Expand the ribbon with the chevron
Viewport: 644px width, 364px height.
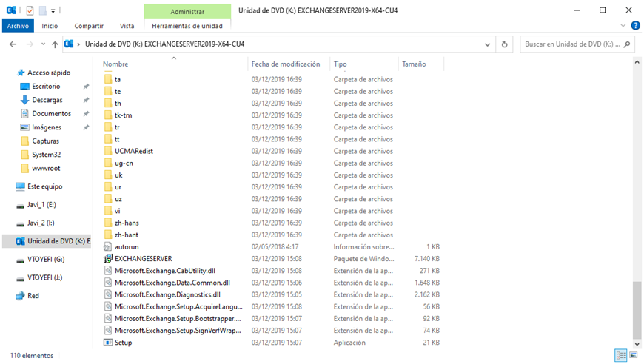(623, 25)
